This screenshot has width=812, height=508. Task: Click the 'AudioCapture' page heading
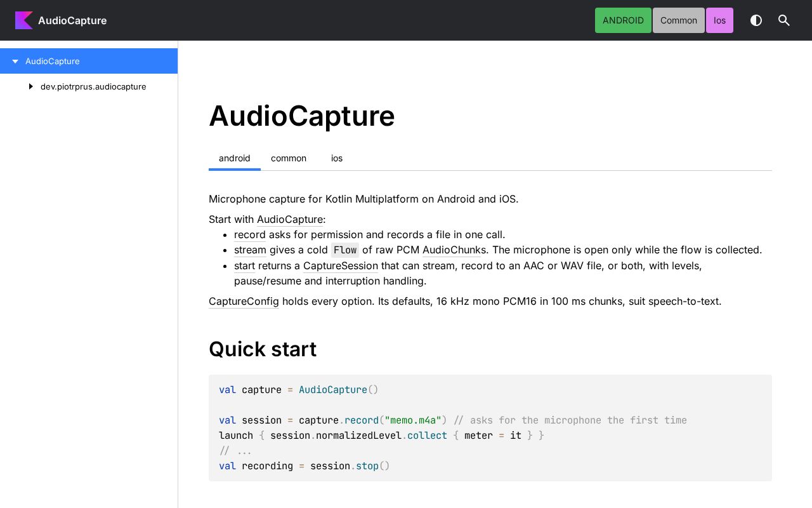point(302,116)
